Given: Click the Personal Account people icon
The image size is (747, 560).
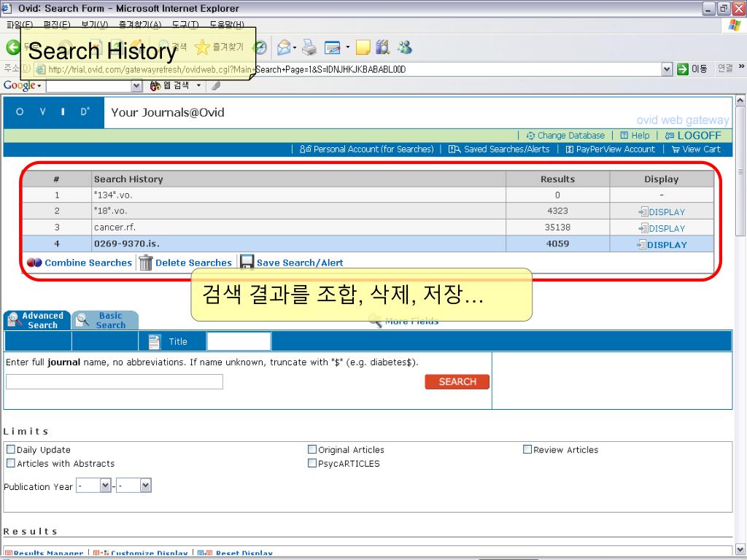Looking at the screenshot, I should (x=306, y=149).
